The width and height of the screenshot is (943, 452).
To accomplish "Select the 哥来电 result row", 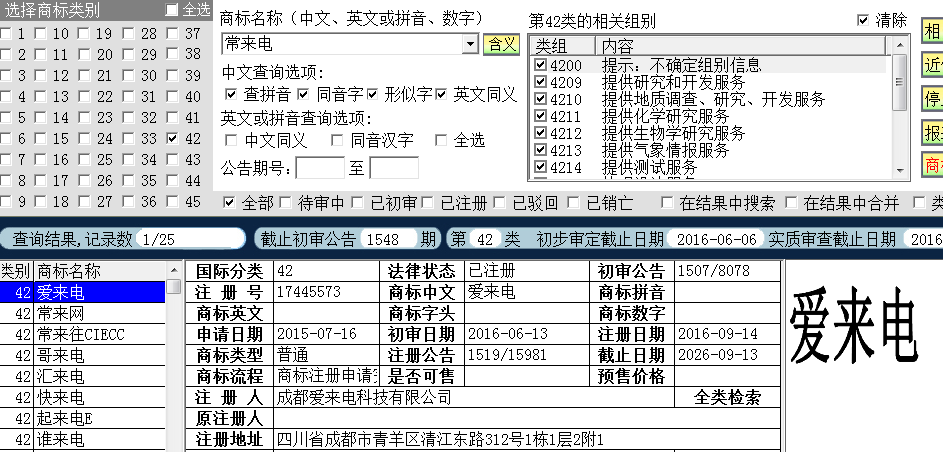I will 82,355.
